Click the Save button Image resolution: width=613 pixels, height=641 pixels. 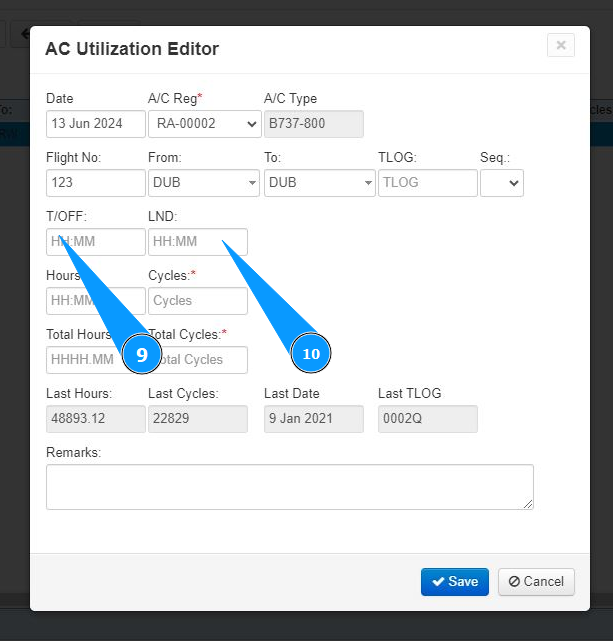click(454, 582)
